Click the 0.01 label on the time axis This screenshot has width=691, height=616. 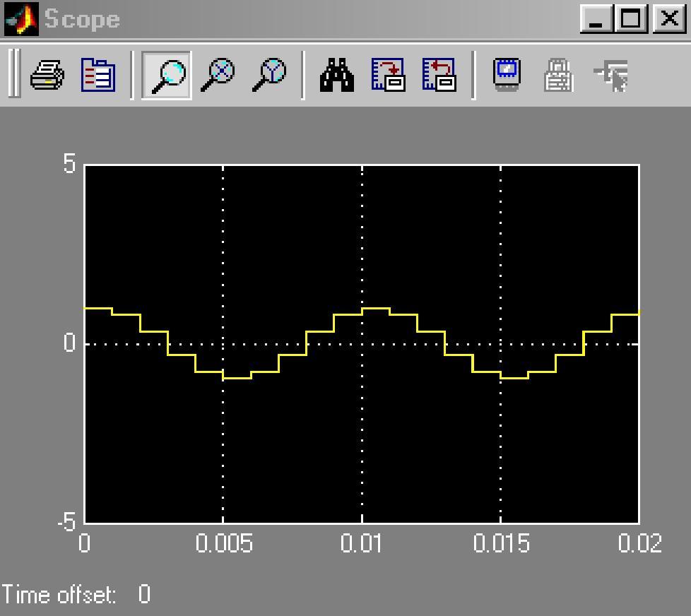click(x=362, y=543)
